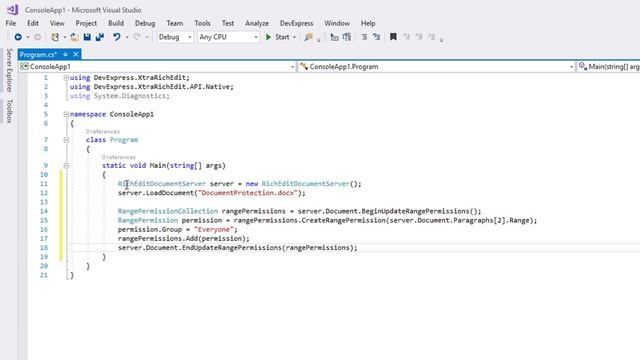Click the Save All icon

[x=100, y=37]
